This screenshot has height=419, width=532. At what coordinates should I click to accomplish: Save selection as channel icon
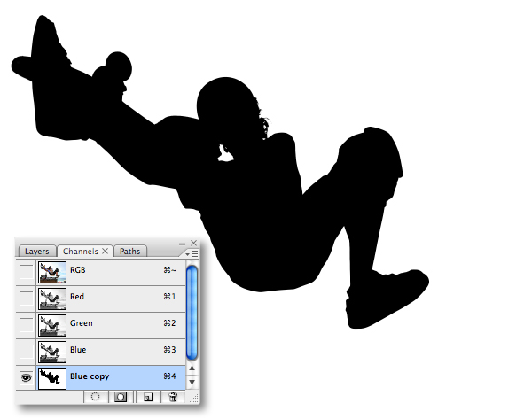coord(121,397)
